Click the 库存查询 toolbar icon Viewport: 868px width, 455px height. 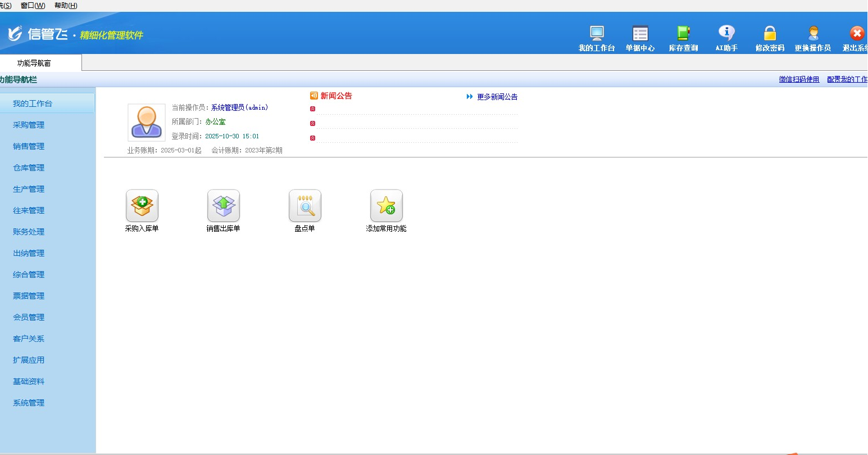(683, 34)
